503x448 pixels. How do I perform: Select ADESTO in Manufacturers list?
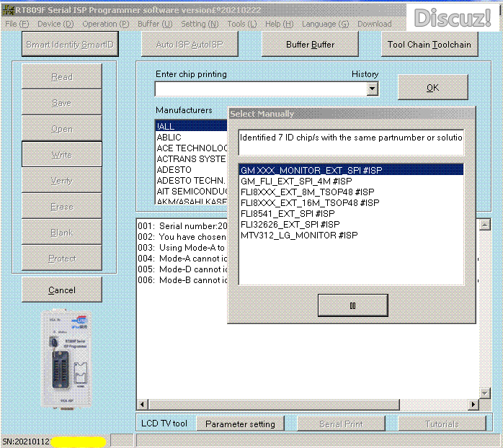pos(174,170)
